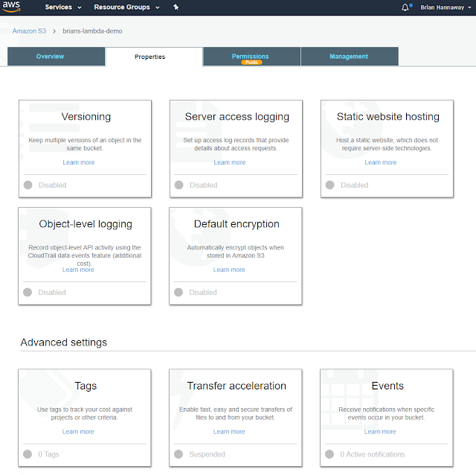Click the Object-level logging status circle
This screenshot has width=476, height=475.
coord(28,292)
